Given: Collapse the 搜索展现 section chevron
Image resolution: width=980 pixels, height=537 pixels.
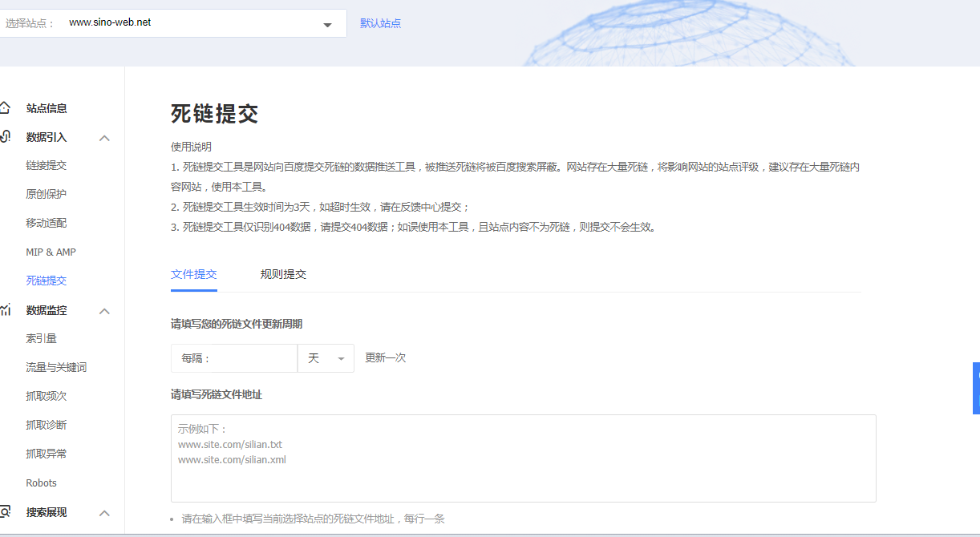Looking at the screenshot, I should (104, 513).
